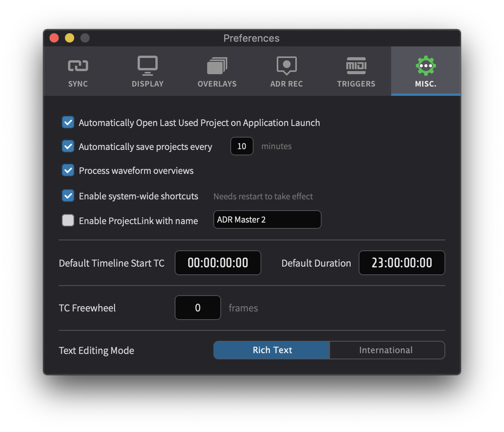Close the Preferences window with red button
This screenshot has width=504, height=432.
[54, 38]
